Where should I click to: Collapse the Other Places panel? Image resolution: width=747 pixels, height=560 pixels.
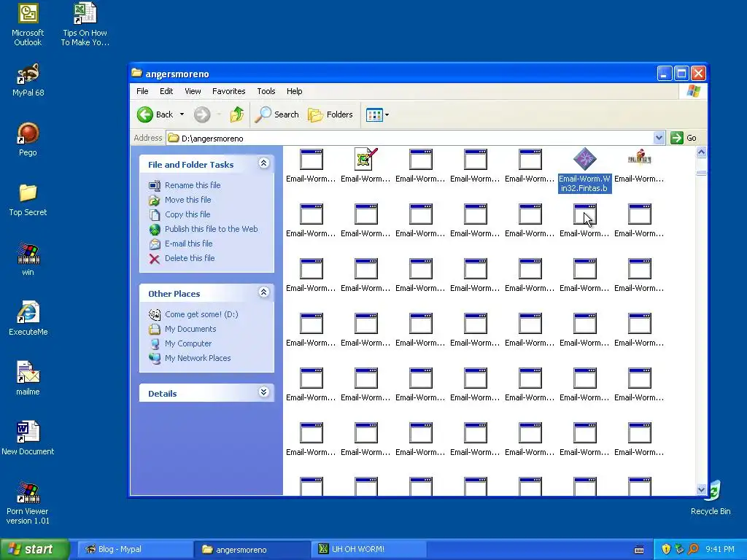263,292
